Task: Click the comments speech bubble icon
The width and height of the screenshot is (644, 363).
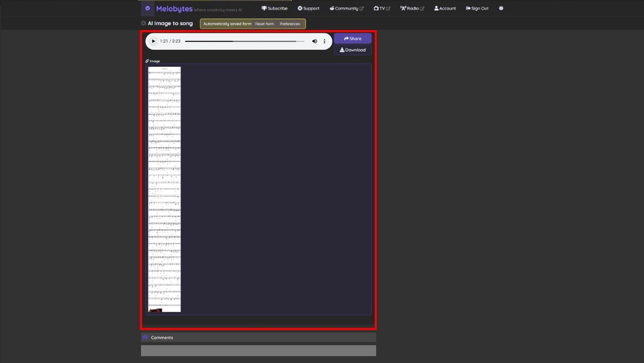Action: 145,337
